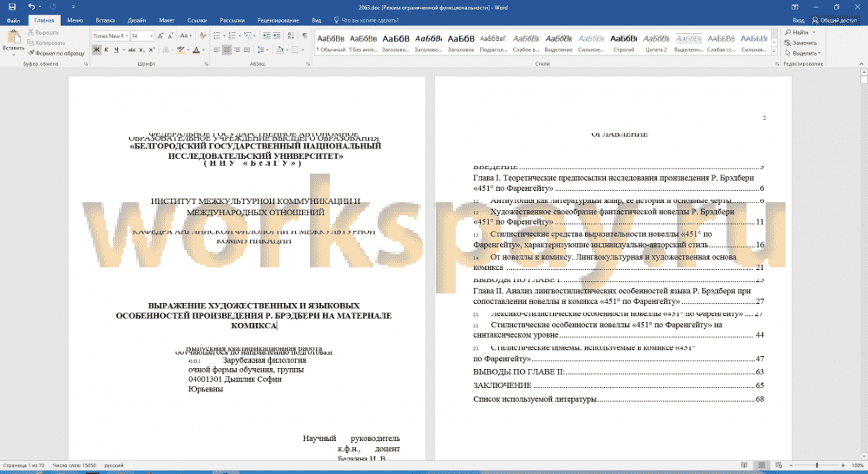This screenshot has width=868, height=474.
Task: Click the vertical scrollbar on right edge
Action: pyautogui.click(x=864, y=266)
